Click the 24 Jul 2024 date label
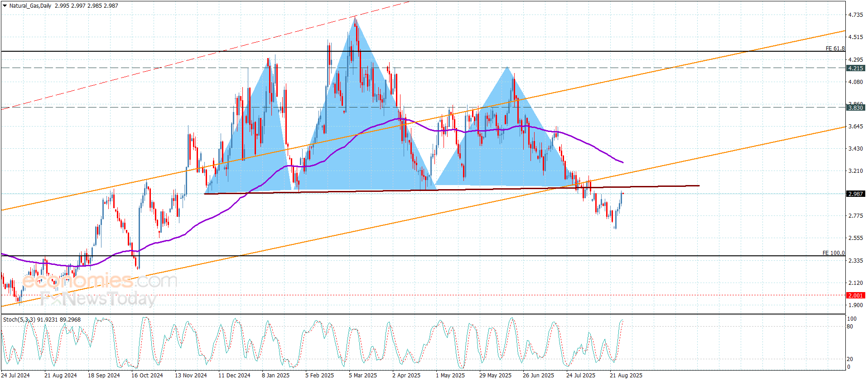 15,375
